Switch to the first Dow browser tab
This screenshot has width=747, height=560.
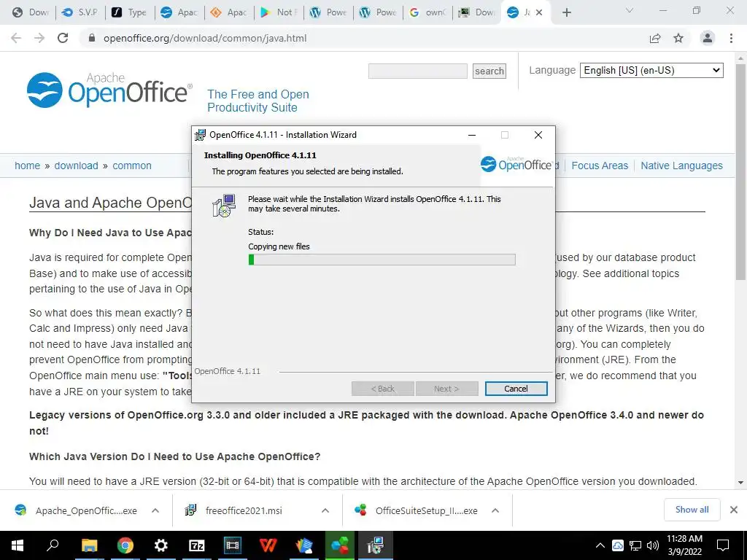pyautogui.click(x=31, y=12)
